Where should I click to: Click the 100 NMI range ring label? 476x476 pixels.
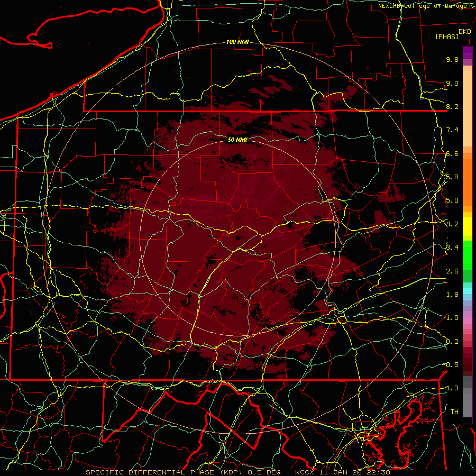click(237, 42)
